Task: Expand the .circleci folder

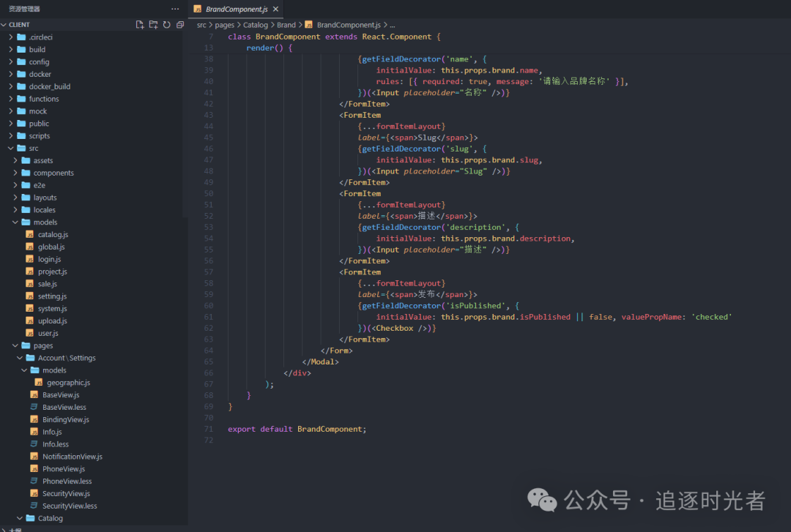Action: (x=11, y=37)
